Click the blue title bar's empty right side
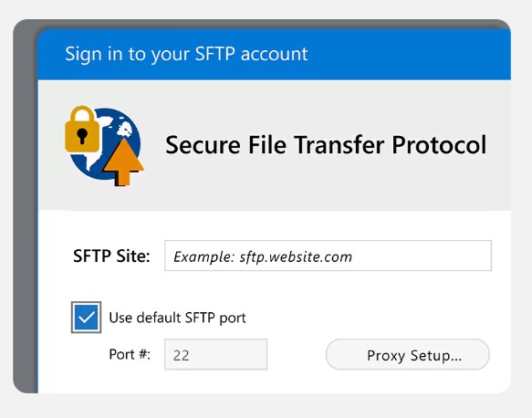This screenshot has height=418, width=532. [x=409, y=54]
